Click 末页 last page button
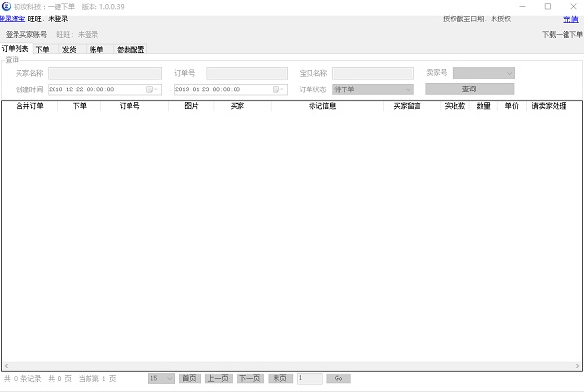The height and width of the screenshot is (392, 584). point(280,378)
